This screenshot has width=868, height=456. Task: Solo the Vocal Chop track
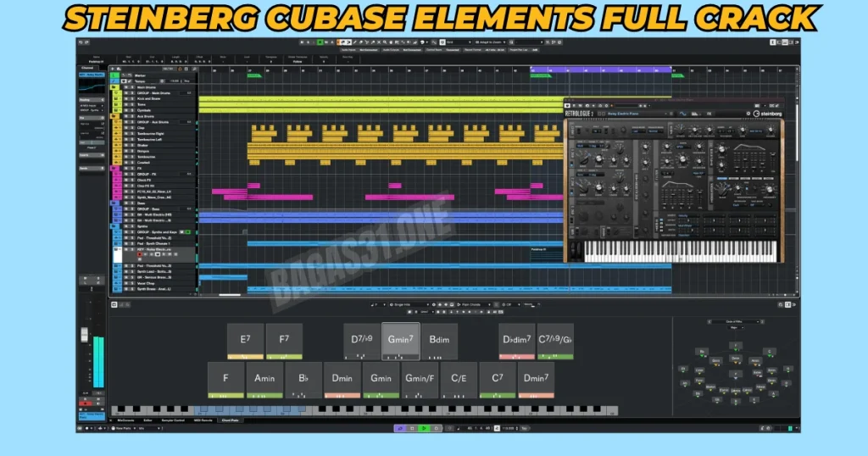[x=132, y=283]
